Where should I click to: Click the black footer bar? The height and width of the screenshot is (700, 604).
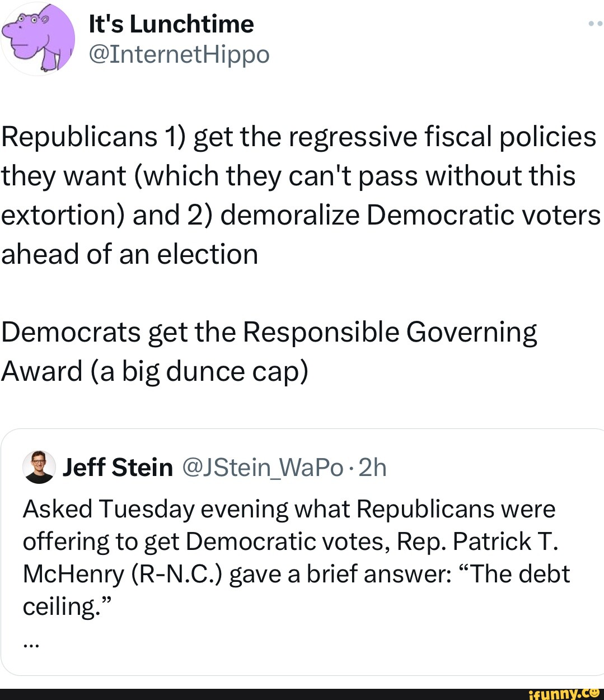pyautogui.click(x=252, y=694)
